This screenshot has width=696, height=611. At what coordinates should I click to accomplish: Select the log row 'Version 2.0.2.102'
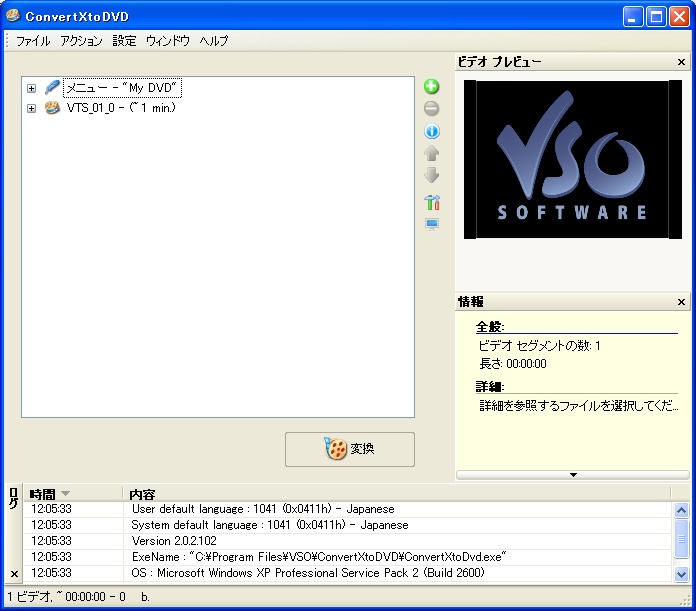pos(346,541)
